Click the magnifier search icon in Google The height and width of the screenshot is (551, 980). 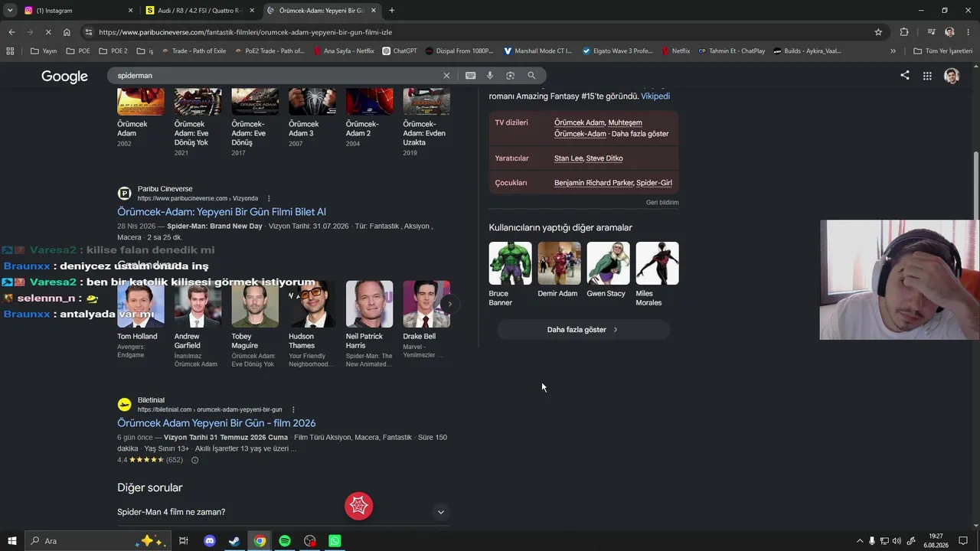[x=531, y=76]
